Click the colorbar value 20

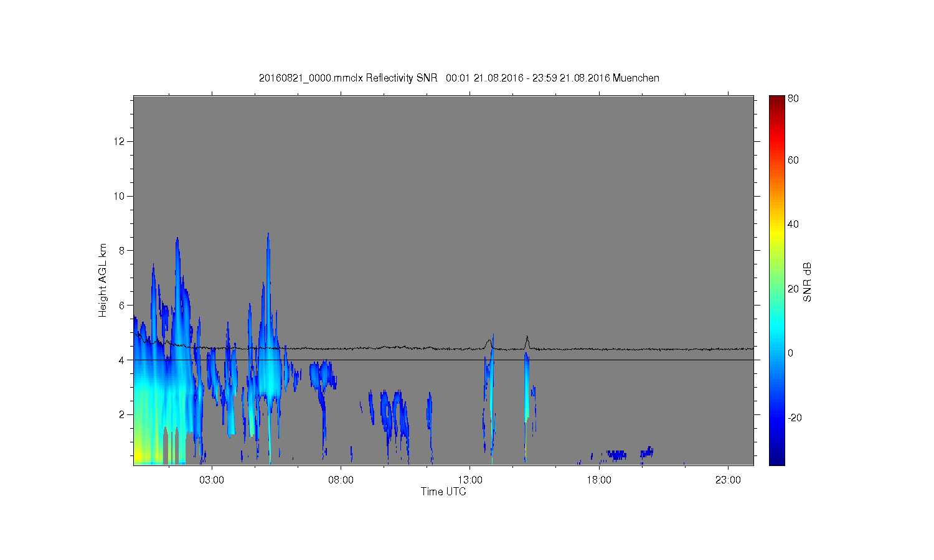tap(793, 289)
